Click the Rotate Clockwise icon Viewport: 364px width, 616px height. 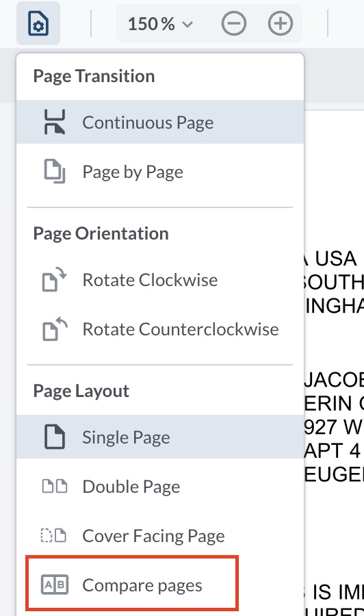point(55,280)
